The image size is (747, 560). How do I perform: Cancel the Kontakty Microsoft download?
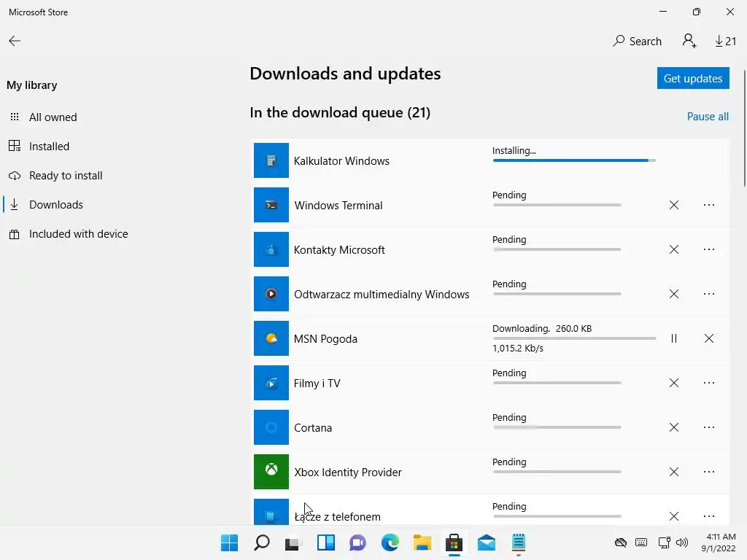click(673, 249)
